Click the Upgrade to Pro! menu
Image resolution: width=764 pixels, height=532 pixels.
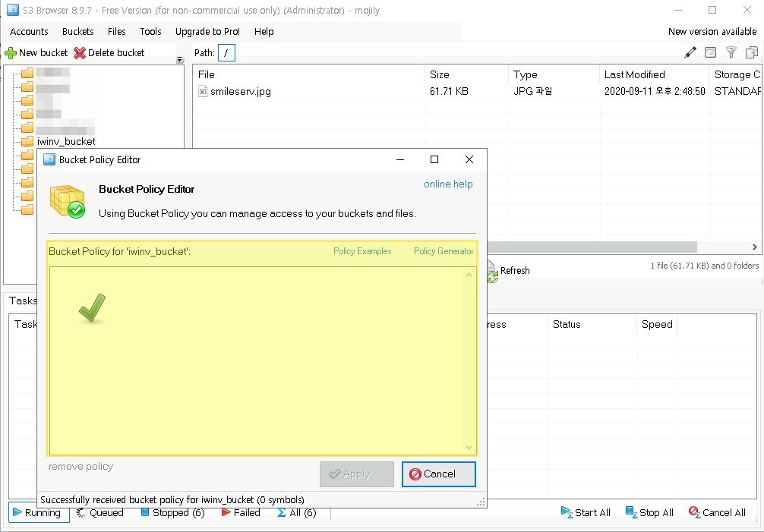pos(207,32)
